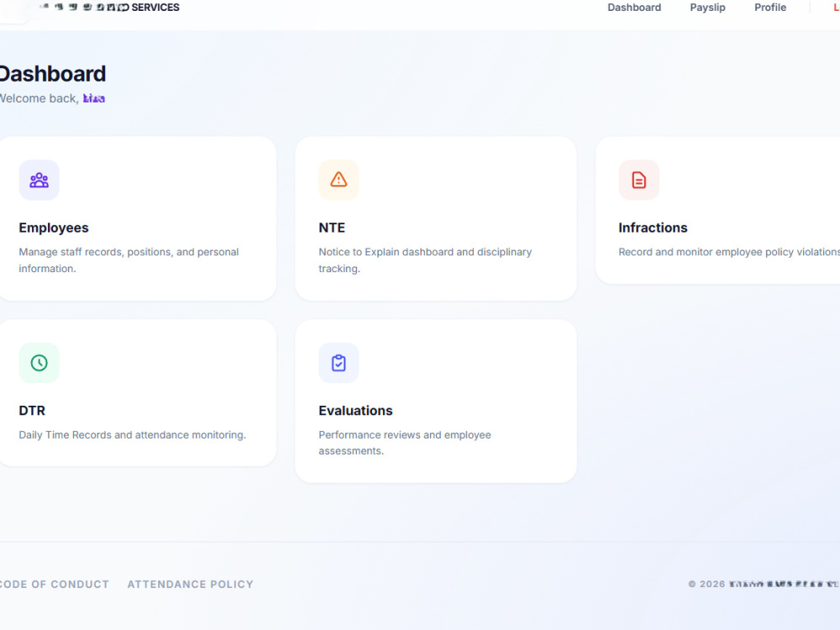Go to Dashboard in the top navigation

coord(633,8)
